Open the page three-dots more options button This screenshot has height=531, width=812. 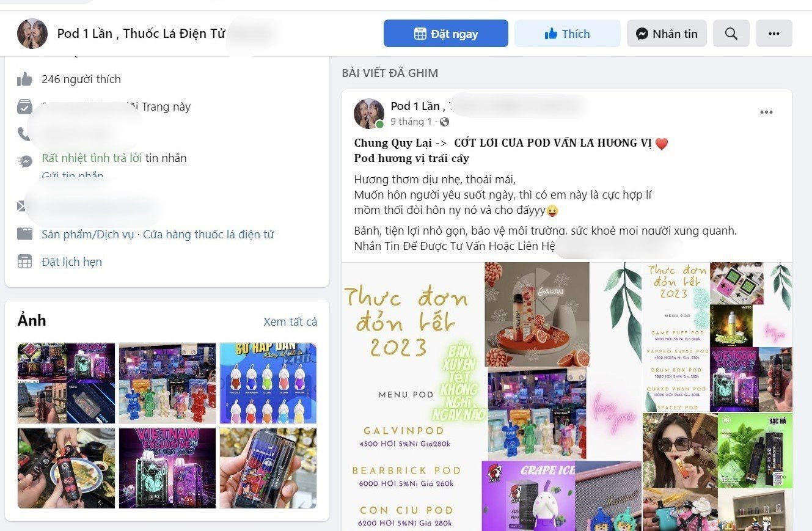(774, 34)
